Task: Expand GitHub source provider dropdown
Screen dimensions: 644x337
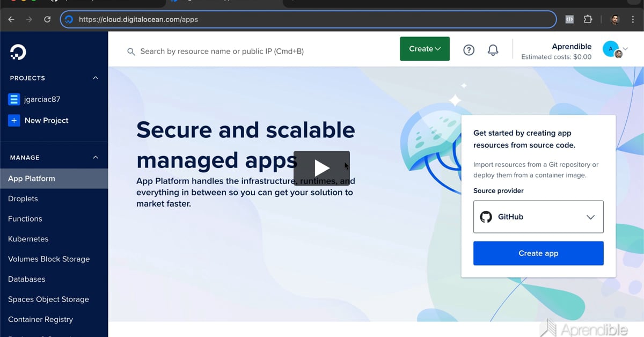Action: [x=538, y=217]
